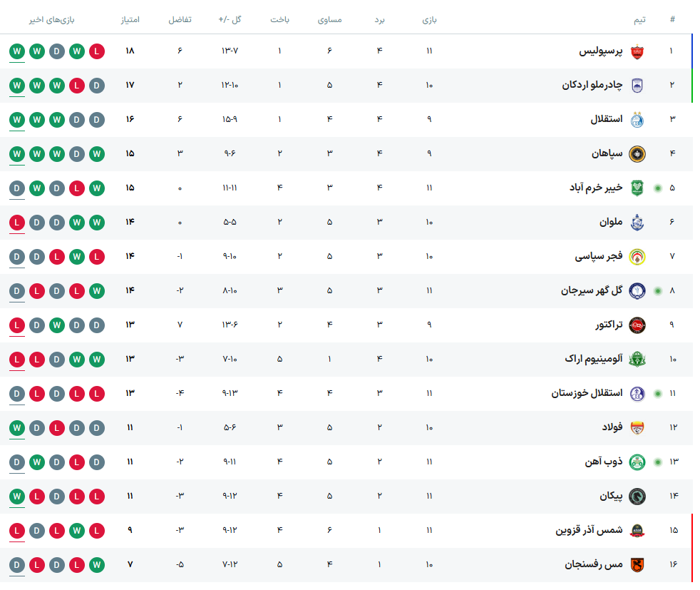700x590 pixels.
Task: Click the تفاضل column header
Action: click(x=180, y=20)
